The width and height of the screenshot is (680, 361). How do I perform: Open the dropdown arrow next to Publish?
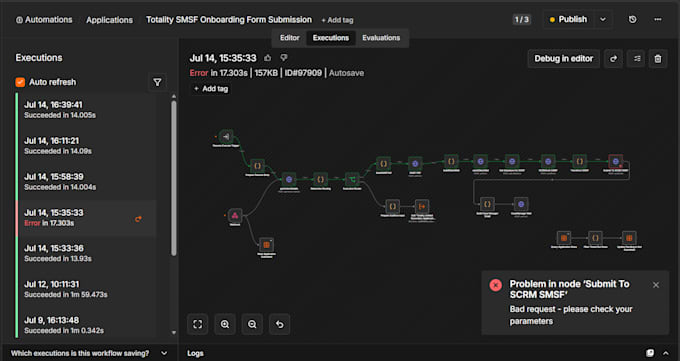point(603,20)
